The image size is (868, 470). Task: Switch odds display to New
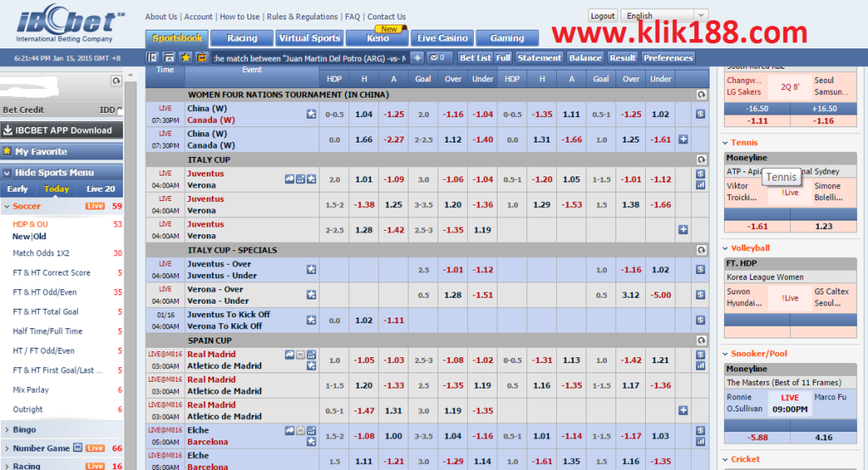(x=21, y=237)
